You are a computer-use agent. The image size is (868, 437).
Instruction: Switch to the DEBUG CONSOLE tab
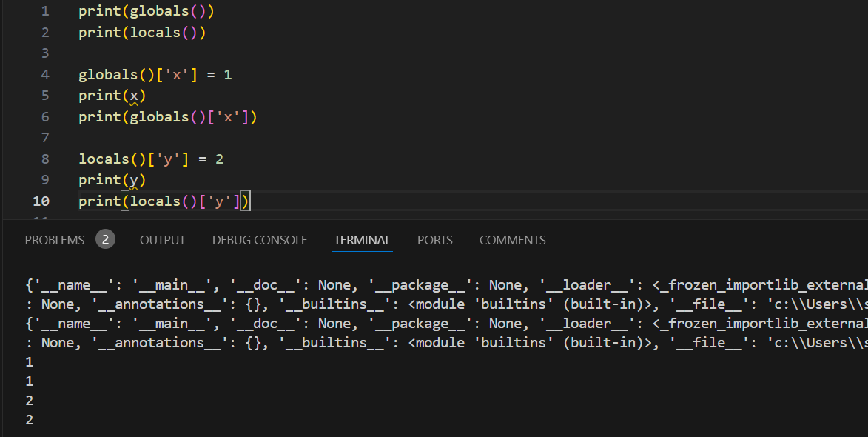point(260,239)
